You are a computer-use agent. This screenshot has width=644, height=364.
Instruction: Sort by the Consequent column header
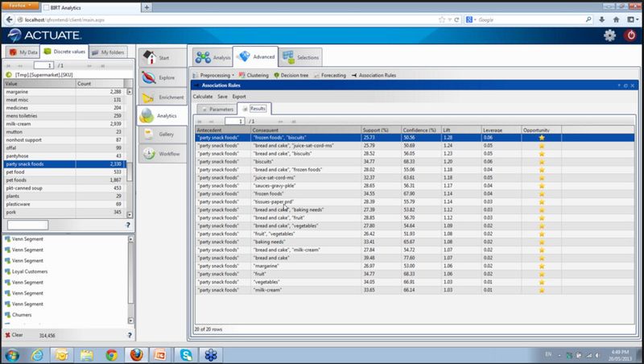[306, 130]
